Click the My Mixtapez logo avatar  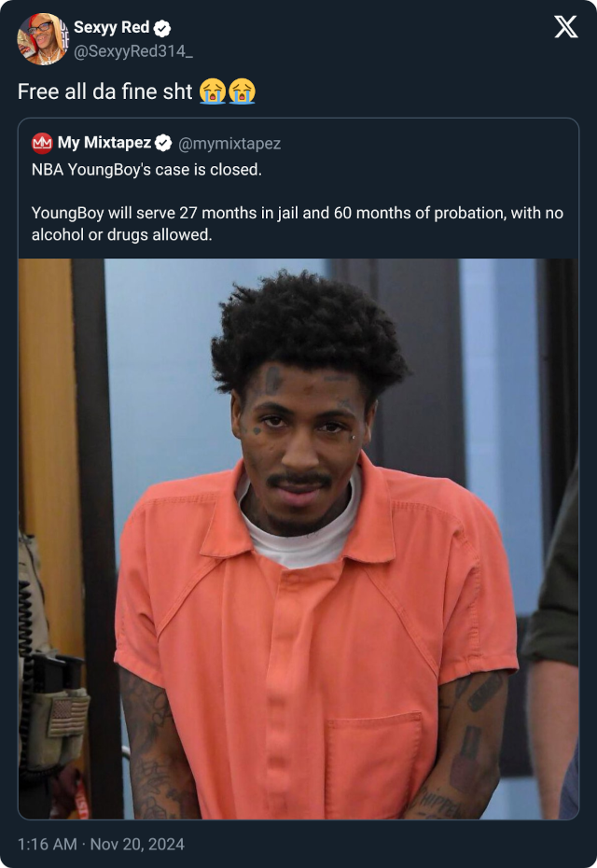(x=42, y=144)
